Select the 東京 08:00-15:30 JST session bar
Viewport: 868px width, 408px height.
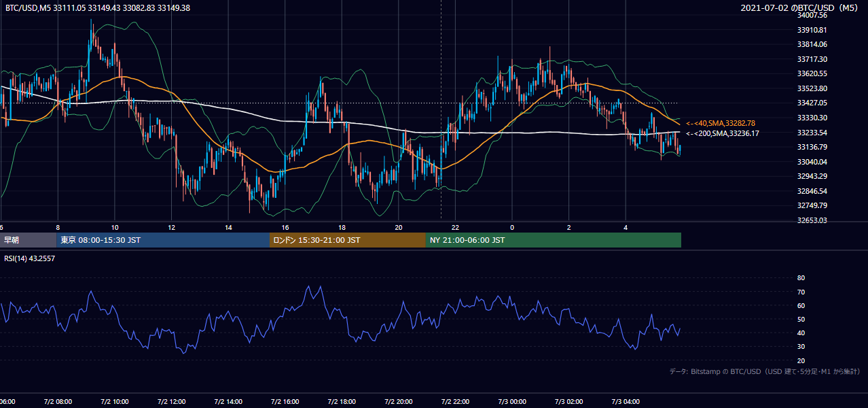163,240
